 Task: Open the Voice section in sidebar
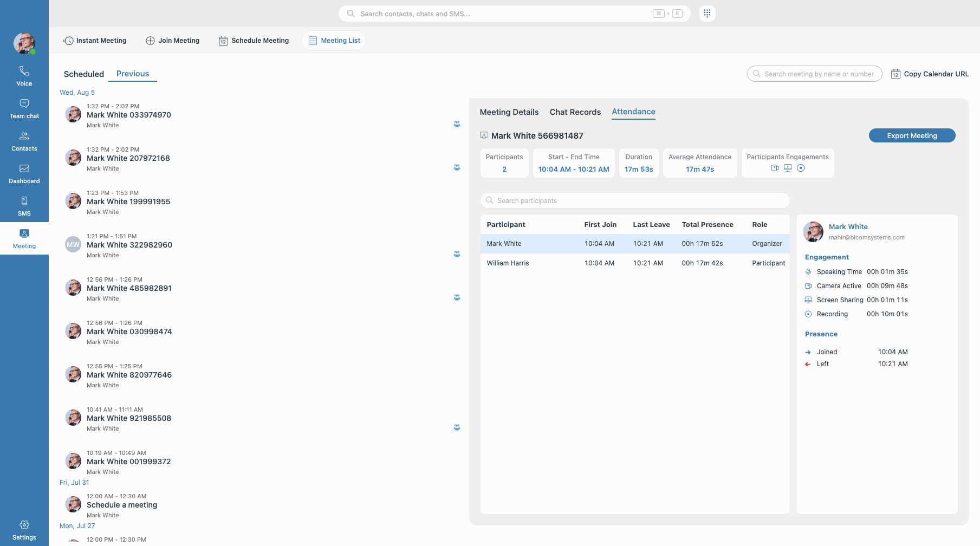[24, 76]
